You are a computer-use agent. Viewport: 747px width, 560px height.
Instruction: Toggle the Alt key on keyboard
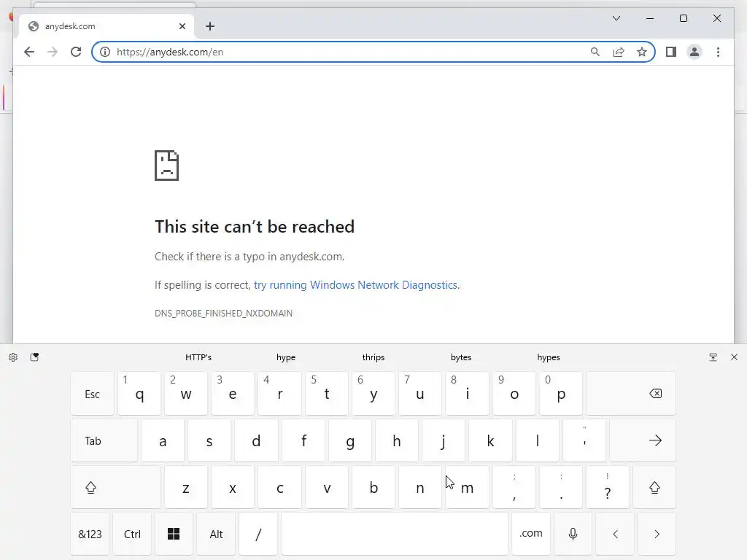(x=216, y=534)
